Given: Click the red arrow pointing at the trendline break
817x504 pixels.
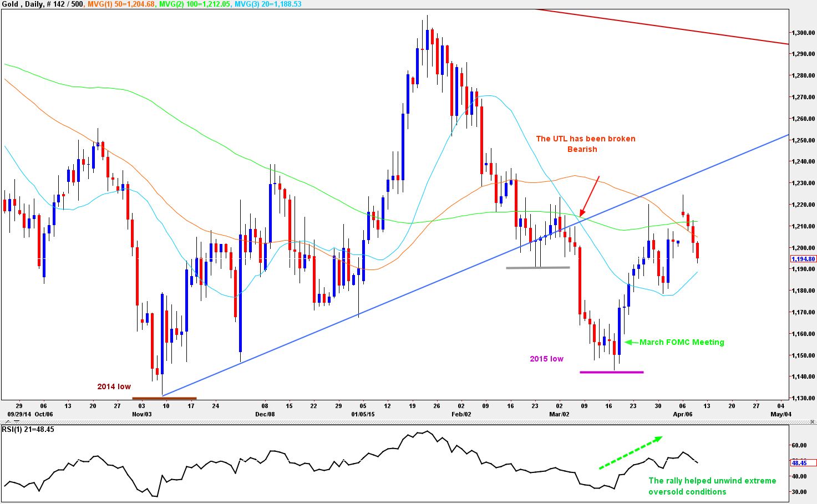Looking at the screenshot, I should (x=591, y=197).
